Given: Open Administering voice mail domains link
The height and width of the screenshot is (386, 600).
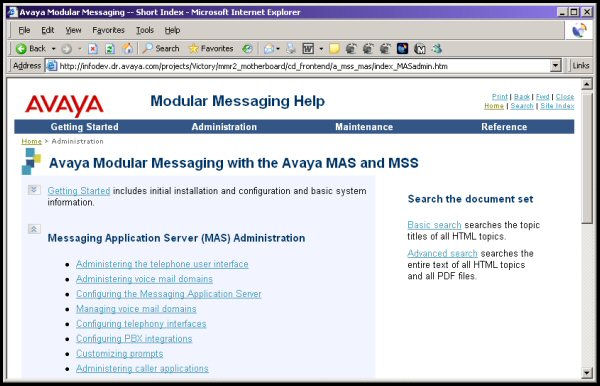Looking at the screenshot, I should (144, 279).
